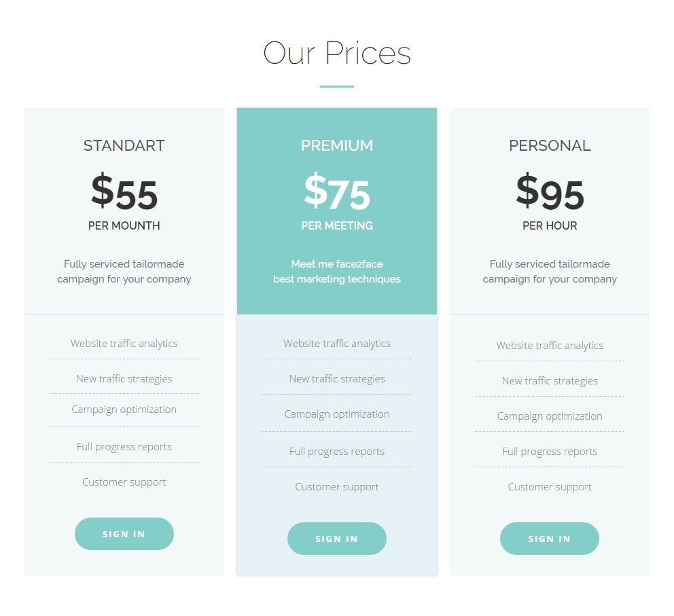
Task: Click Campaign optimization in Personal plan
Action: click(550, 416)
